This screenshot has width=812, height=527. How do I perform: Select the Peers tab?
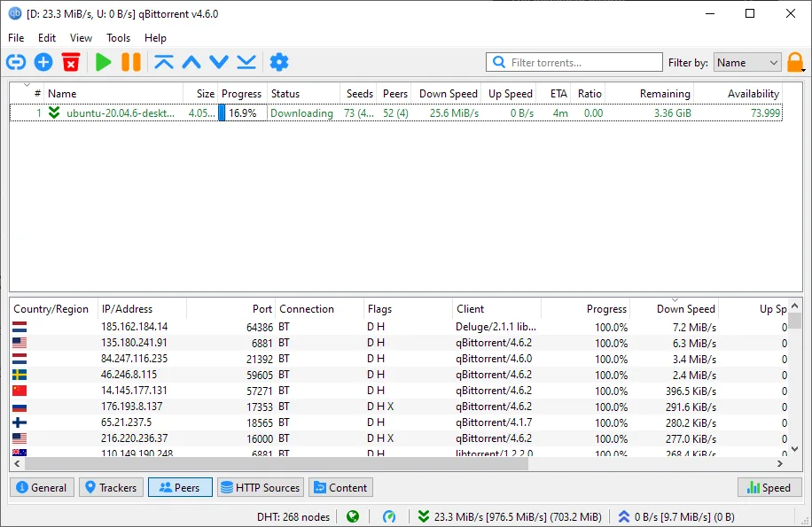coord(180,488)
